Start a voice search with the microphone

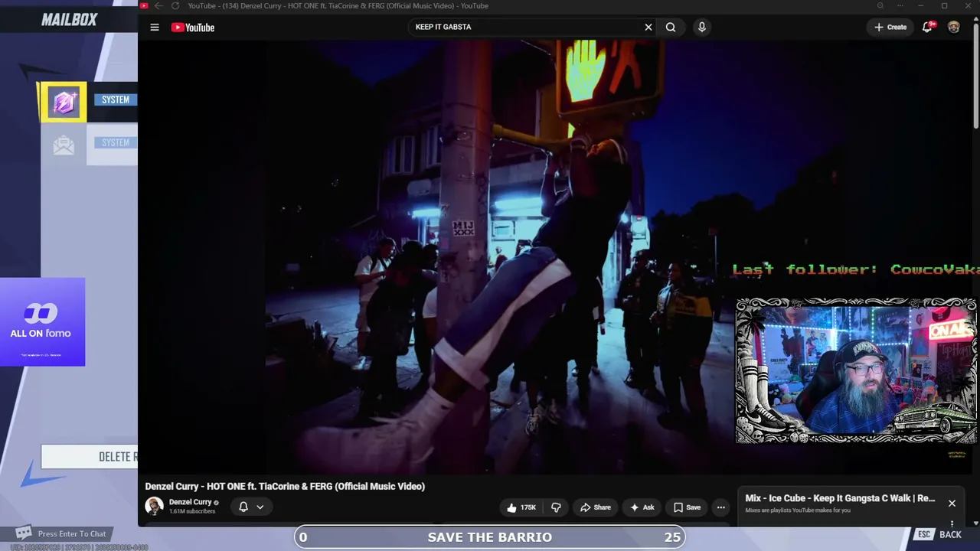(x=701, y=27)
